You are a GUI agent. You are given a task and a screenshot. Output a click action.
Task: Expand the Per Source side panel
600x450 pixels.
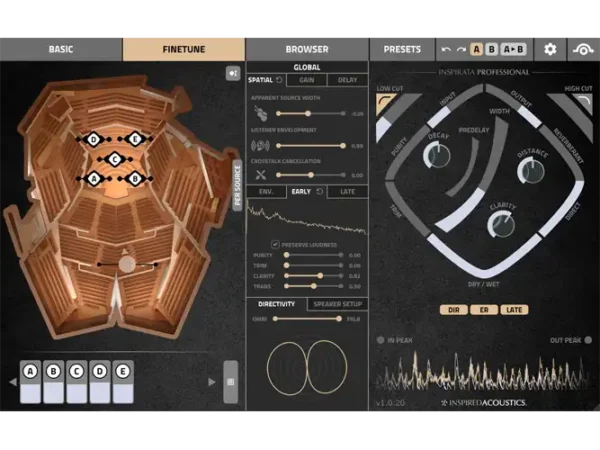(237, 185)
